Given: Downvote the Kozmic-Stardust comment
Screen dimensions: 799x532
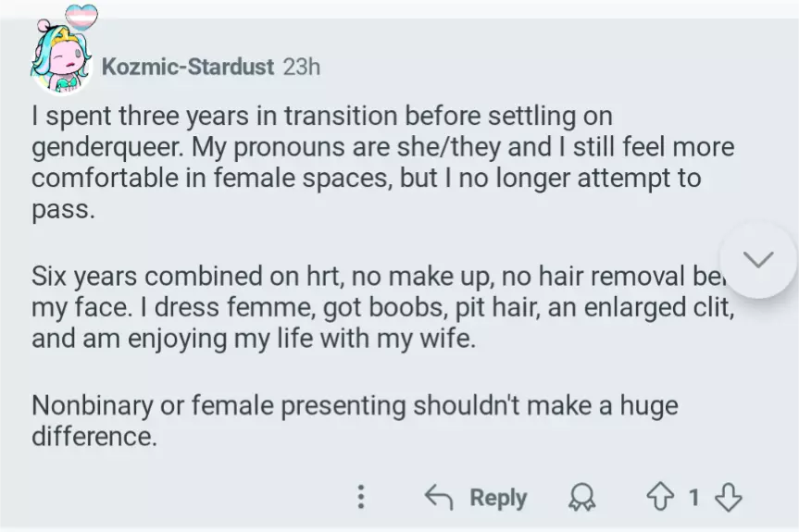Looking at the screenshot, I should click(x=730, y=498).
